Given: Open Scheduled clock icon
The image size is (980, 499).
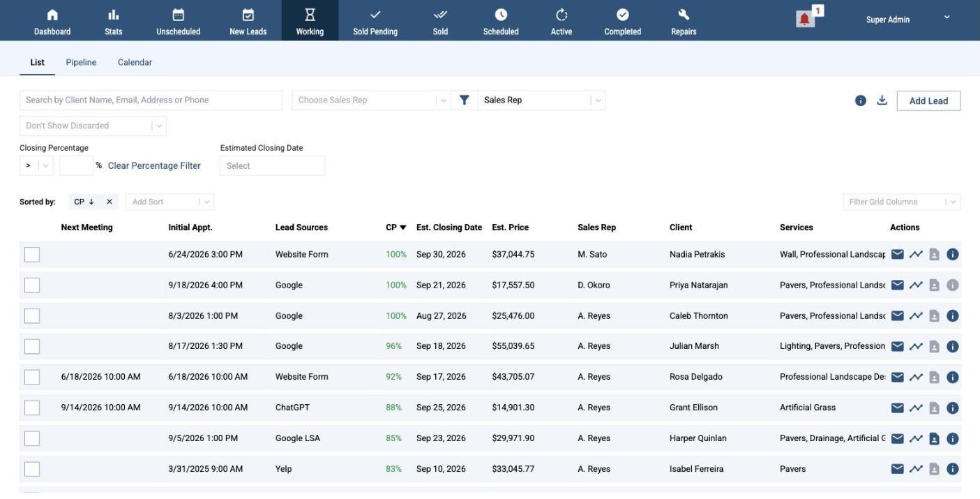Looking at the screenshot, I should 501,15.
